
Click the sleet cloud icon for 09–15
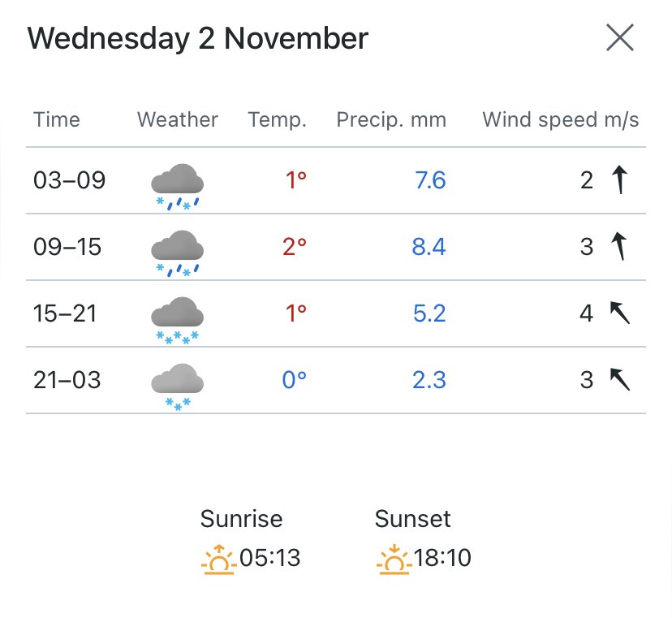(178, 253)
